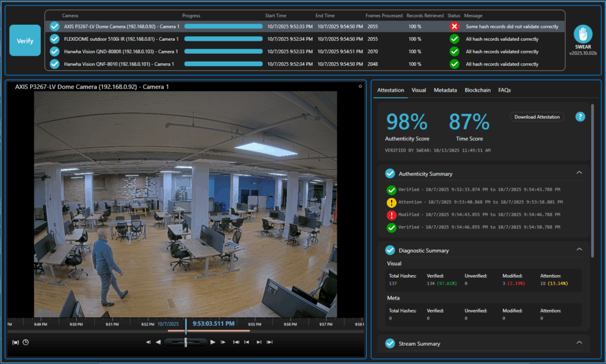
Task: Open the Metadata tab
Action: 445,91
